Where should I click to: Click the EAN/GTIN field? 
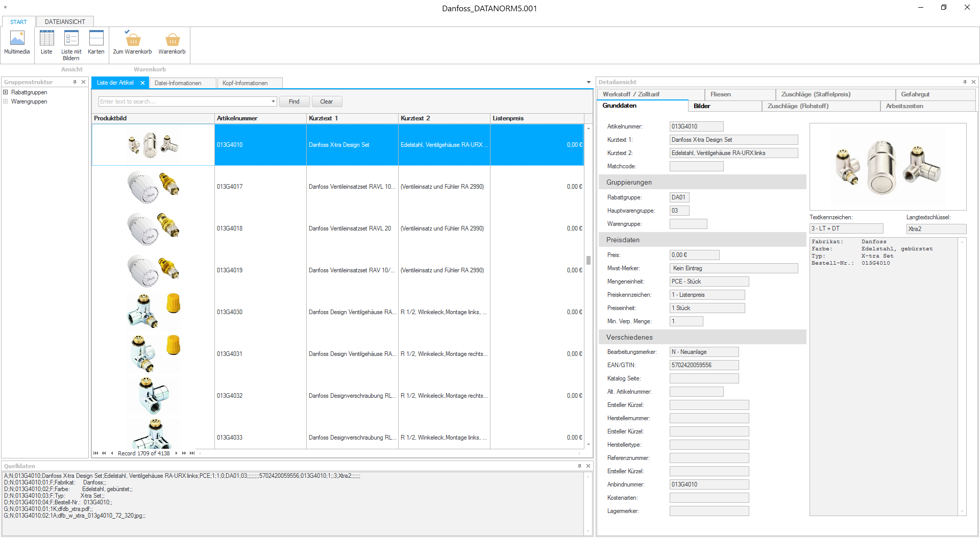(704, 365)
